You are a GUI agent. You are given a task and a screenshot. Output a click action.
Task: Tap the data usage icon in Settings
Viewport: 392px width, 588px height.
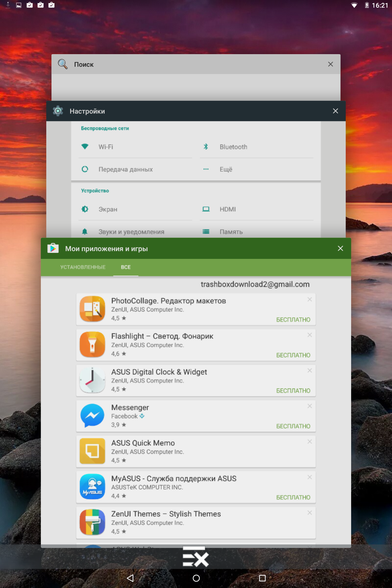click(x=85, y=169)
